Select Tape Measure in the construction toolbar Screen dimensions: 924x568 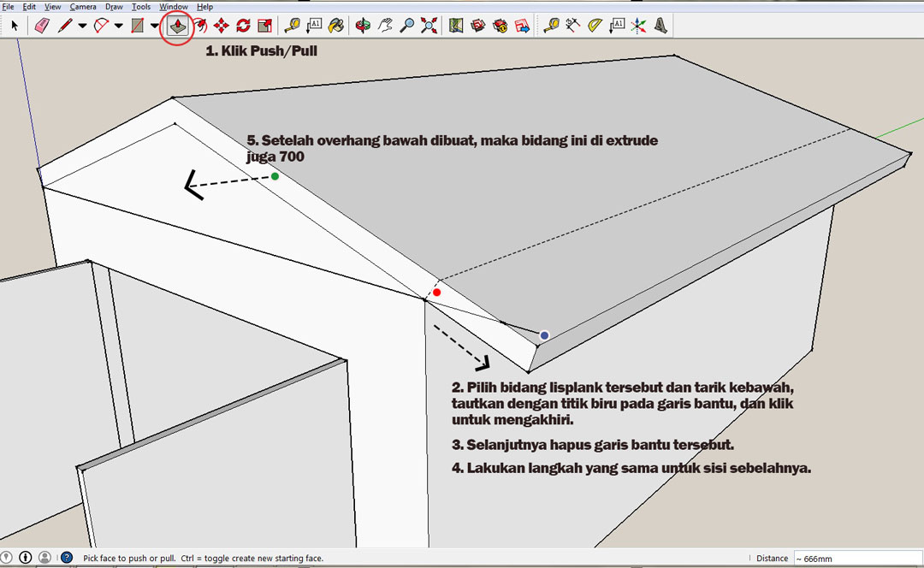point(551,26)
